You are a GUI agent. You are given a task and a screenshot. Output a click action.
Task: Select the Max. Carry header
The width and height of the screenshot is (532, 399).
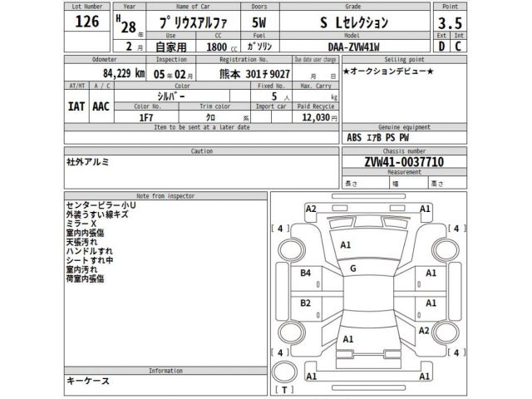tap(316, 86)
